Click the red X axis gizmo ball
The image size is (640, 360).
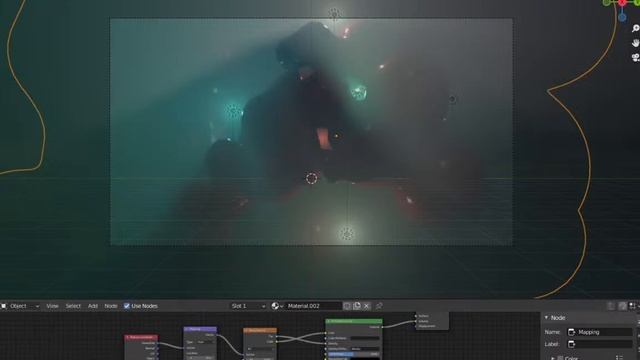[622, 2]
